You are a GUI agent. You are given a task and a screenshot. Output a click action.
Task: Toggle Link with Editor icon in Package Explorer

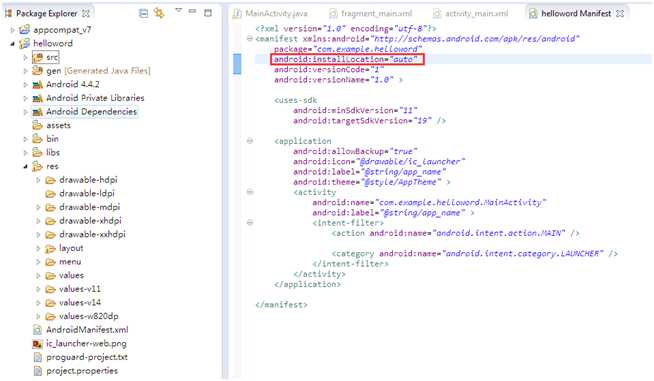pyautogui.click(x=159, y=13)
